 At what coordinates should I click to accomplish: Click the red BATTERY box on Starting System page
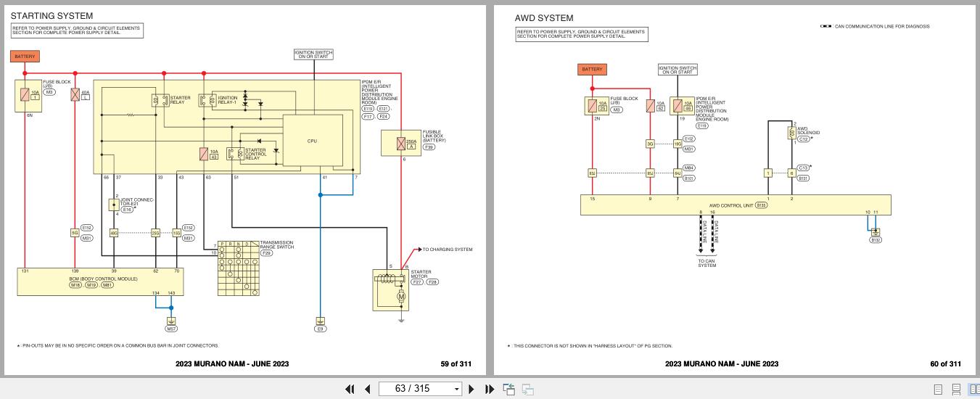25,56
